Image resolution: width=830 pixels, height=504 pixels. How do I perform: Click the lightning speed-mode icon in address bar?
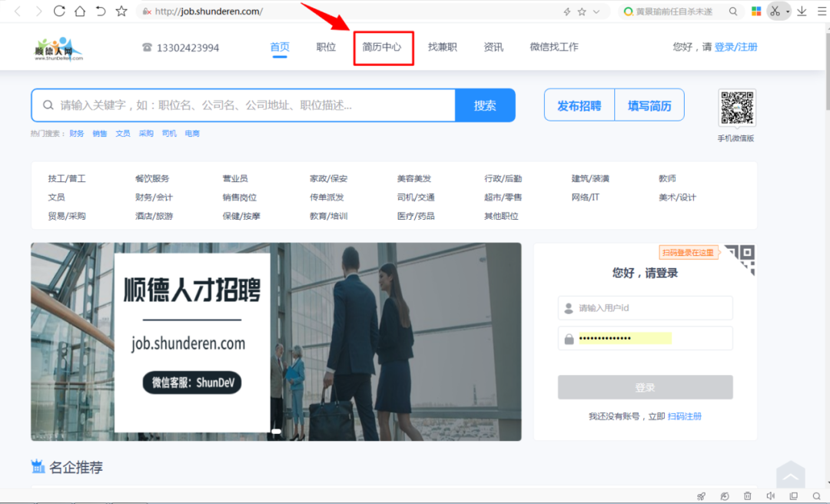click(567, 12)
